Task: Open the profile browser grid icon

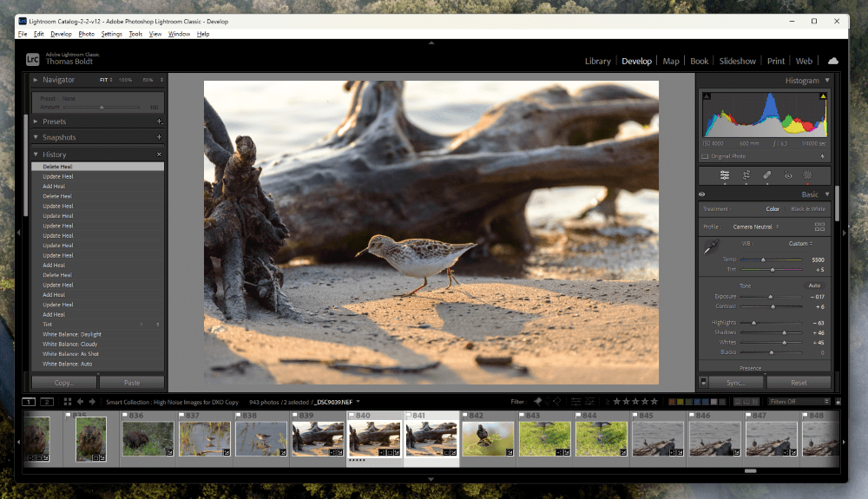Action: pos(820,227)
